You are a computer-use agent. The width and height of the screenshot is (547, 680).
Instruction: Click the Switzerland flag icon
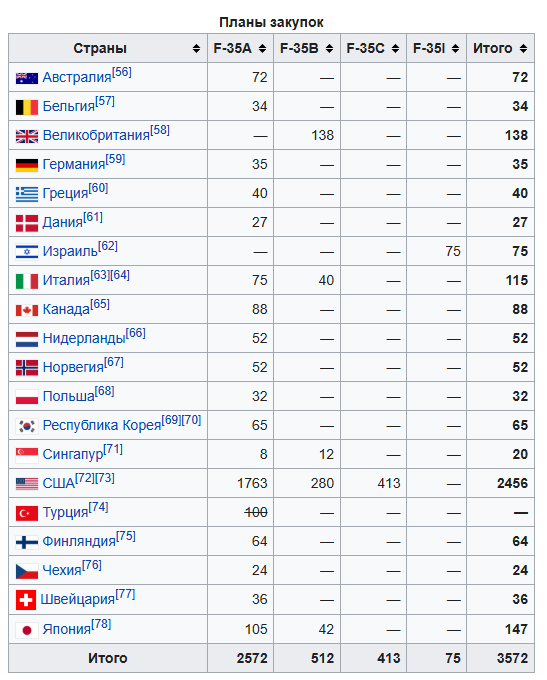tap(26, 600)
